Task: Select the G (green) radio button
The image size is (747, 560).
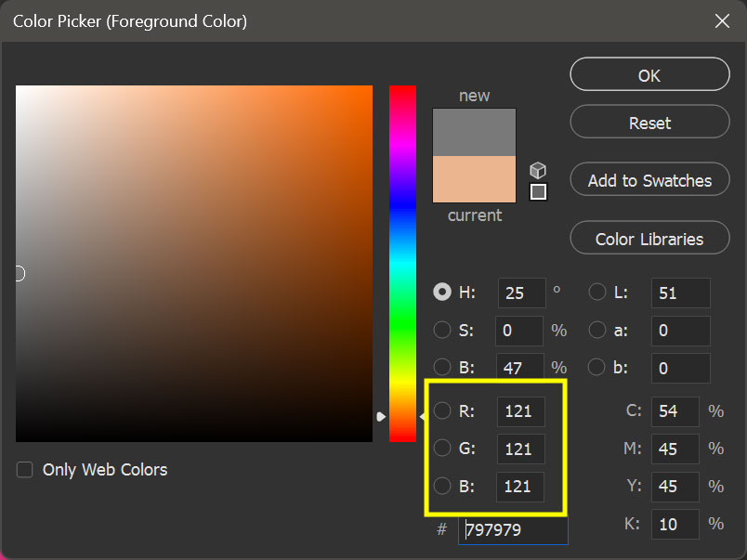Action: (442, 449)
